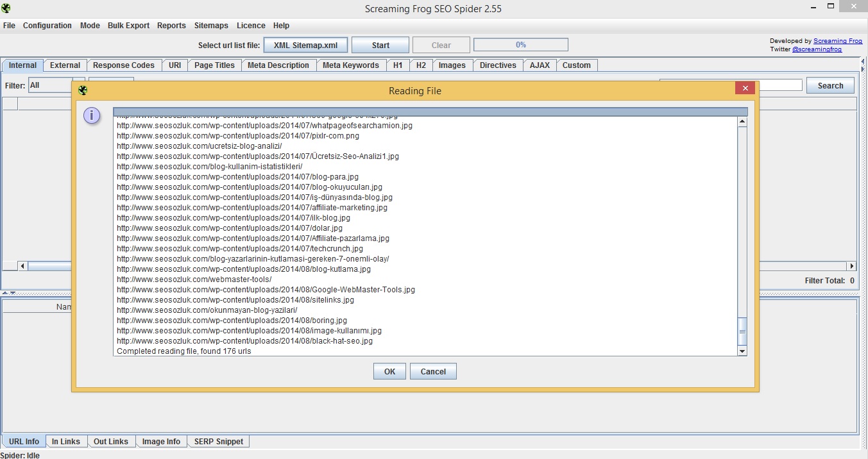Viewport: 868px width, 459px height.
Task: Open the Sitemaps menu
Action: 211,26
